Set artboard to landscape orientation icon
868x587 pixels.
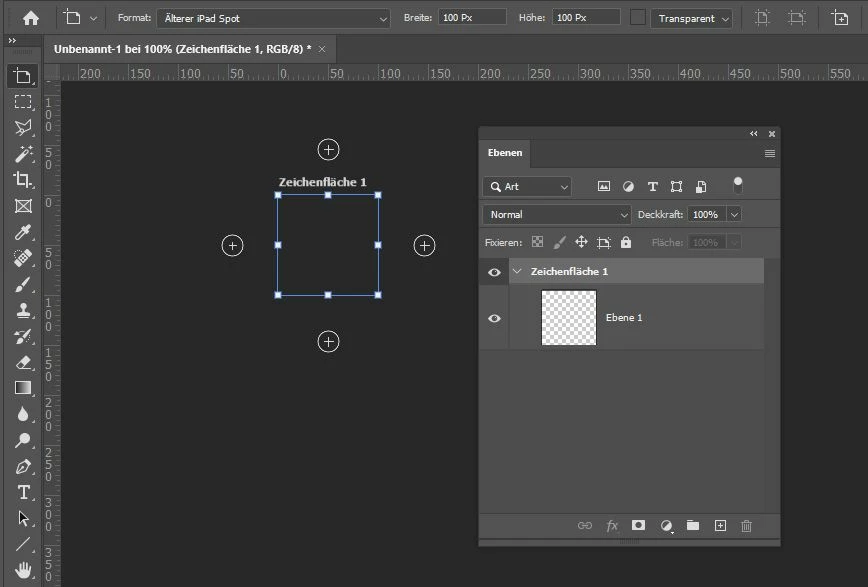point(797,18)
